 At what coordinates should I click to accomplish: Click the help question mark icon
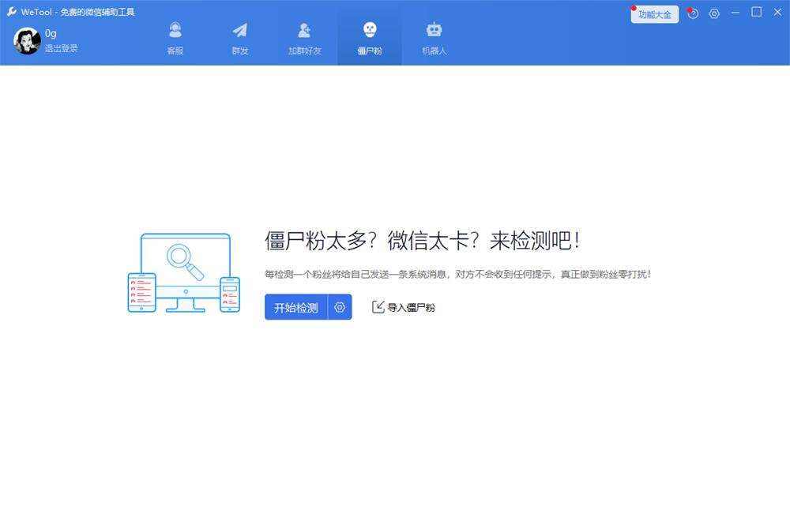pyautogui.click(x=694, y=13)
